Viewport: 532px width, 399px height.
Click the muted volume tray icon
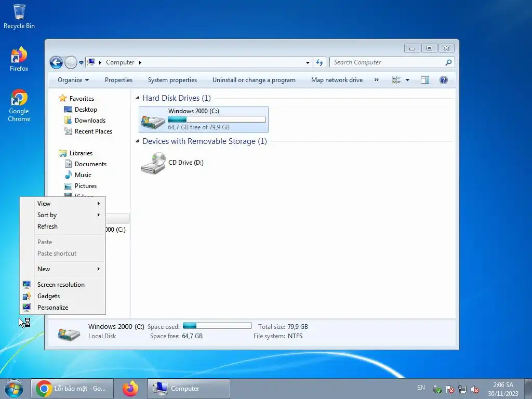(x=475, y=390)
